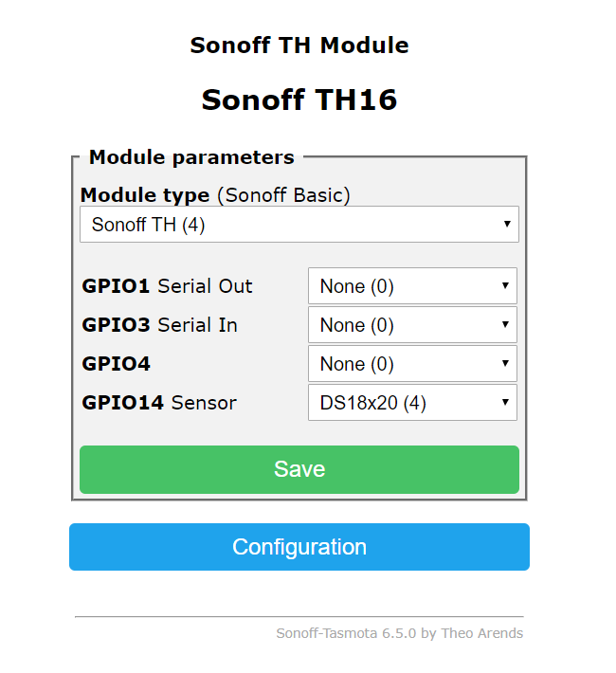Viewport: 616px width, 673px height.
Task: Click the GPIO14 Sensor label
Action: click(x=159, y=403)
